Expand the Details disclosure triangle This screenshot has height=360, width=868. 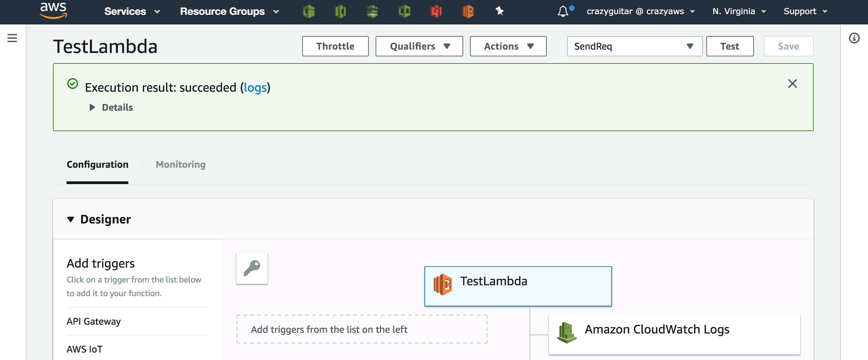pyautogui.click(x=92, y=107)
